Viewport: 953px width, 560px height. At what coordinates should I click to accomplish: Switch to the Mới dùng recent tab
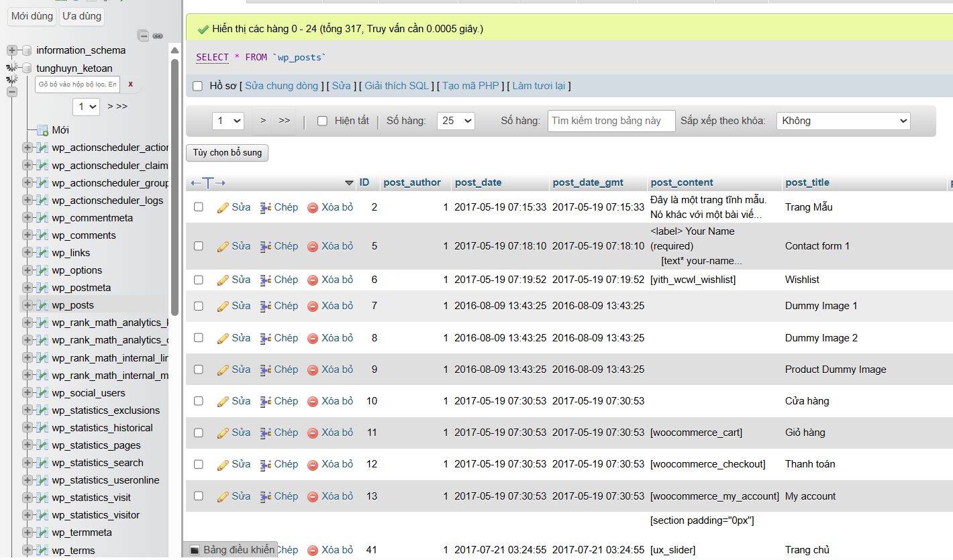(32, 16)
